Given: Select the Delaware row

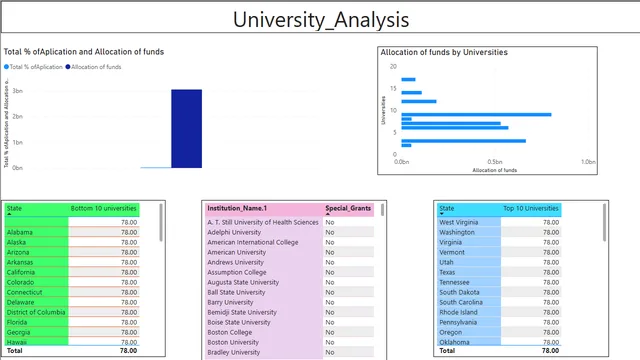Looking at the screenshot, I should pyautogui.click(x=72, y=302).
